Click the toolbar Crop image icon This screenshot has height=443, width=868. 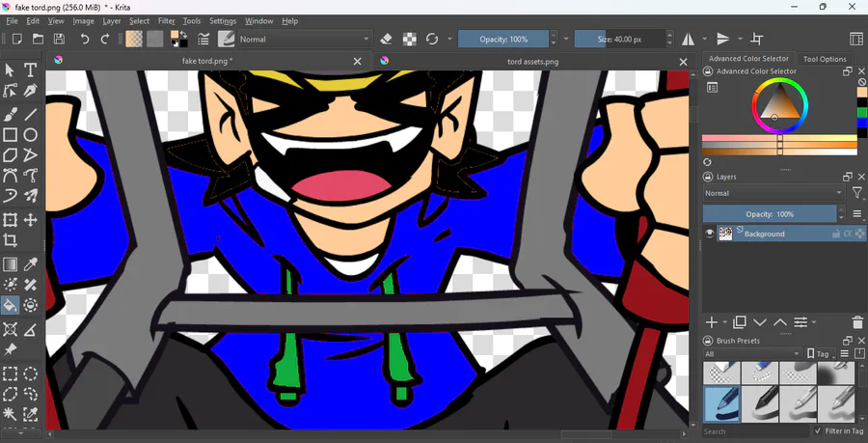(757, 39)
